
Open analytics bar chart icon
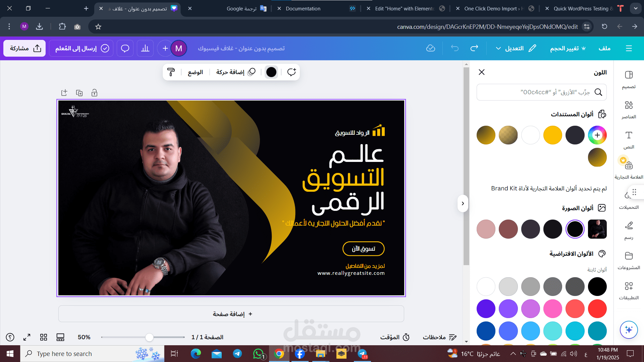pos(145,48)
